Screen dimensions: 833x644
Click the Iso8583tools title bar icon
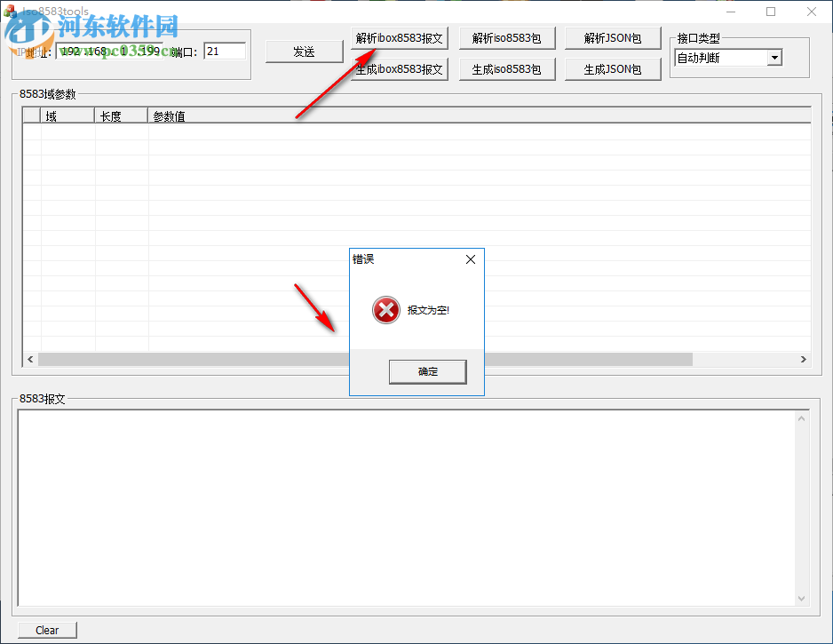click(x=9, y=11)
